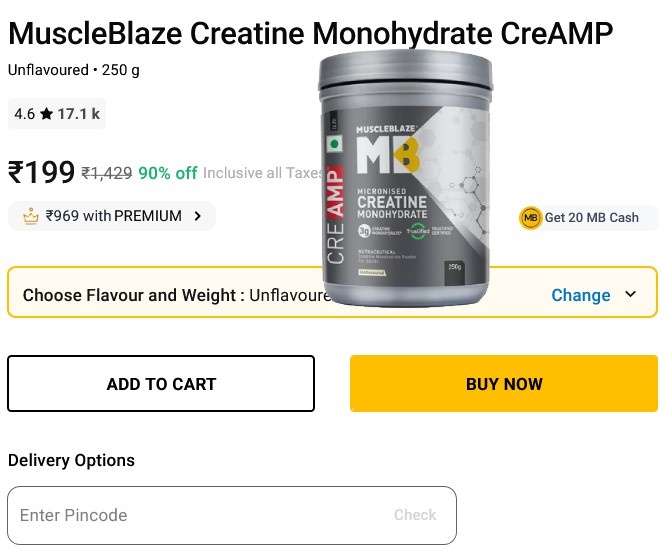
Task: Click the Delivery Options heading
Action: pyautogui.click(x=71, y=460)
